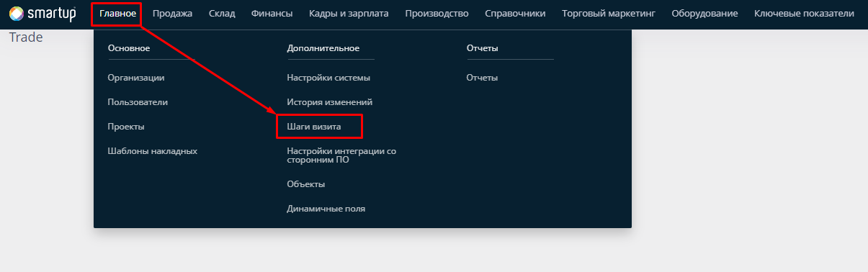Open the Ключевые показатели menu
Screen dimensions: 868x272
804,14
